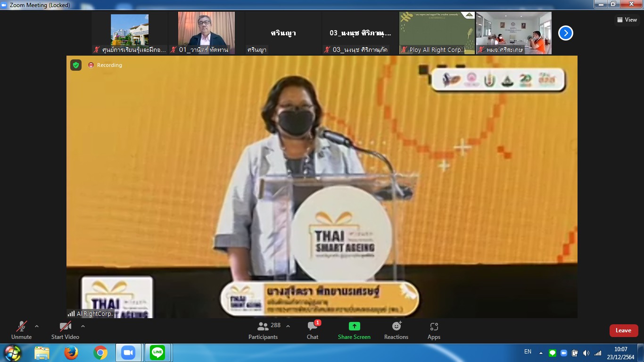644x362 pixels.
Task: Unmute the microphone
Action: click(x=21, y=330)
